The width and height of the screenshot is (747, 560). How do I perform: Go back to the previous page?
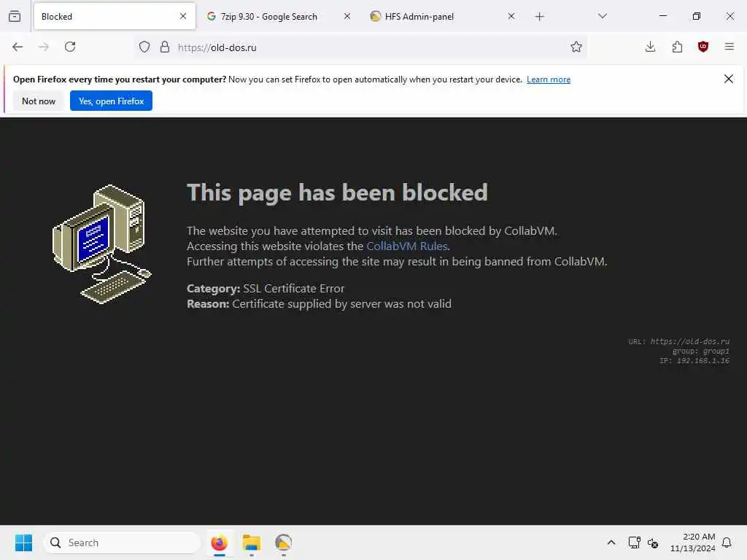(18, 47)
